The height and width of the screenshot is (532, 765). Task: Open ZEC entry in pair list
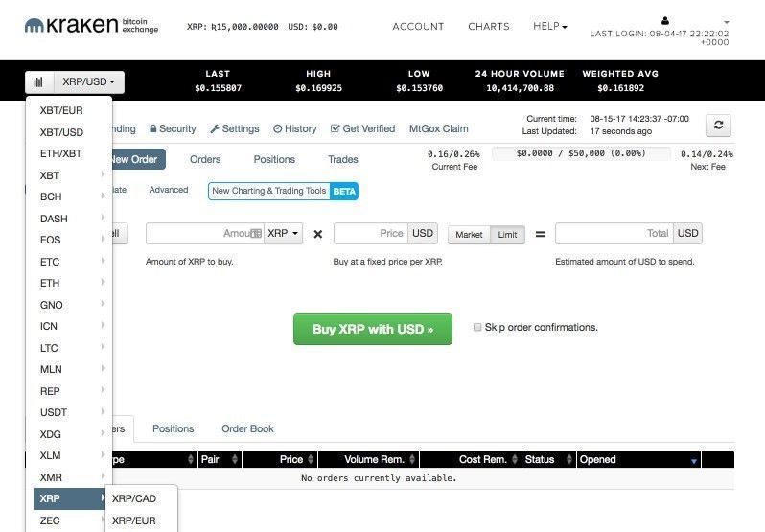coord(69,520)
